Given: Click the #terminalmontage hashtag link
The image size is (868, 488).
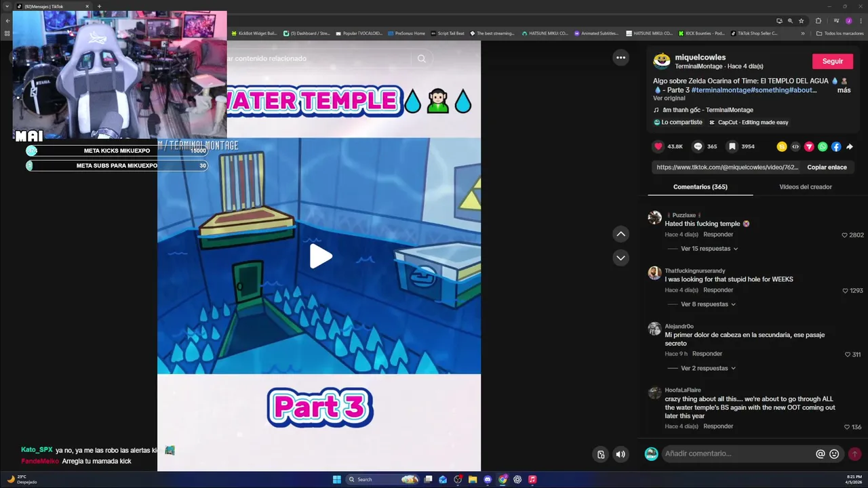Looking at the screenshot, I should [721, 90].
